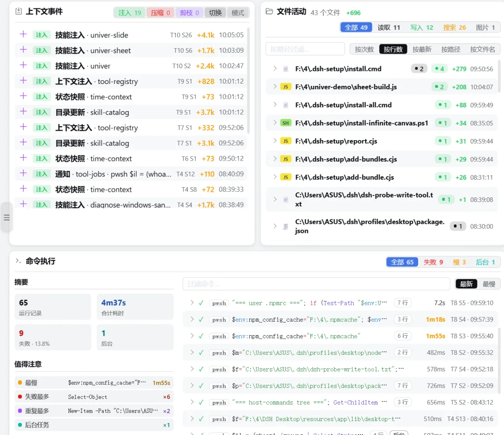Click the JS file icon for report.cjs
The height and width of the screenshot is (435, 504).
[286, 141]
